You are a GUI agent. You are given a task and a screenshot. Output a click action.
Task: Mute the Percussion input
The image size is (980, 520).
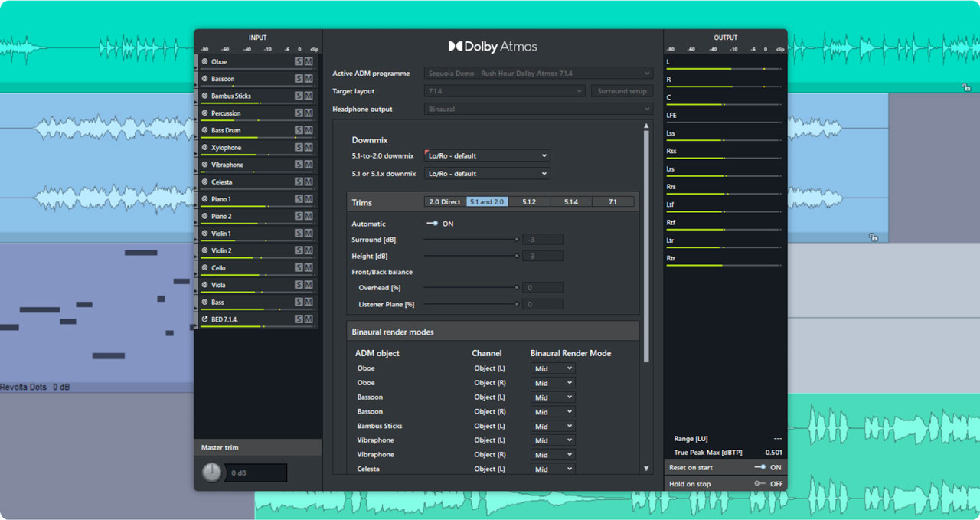click(309, 113)
